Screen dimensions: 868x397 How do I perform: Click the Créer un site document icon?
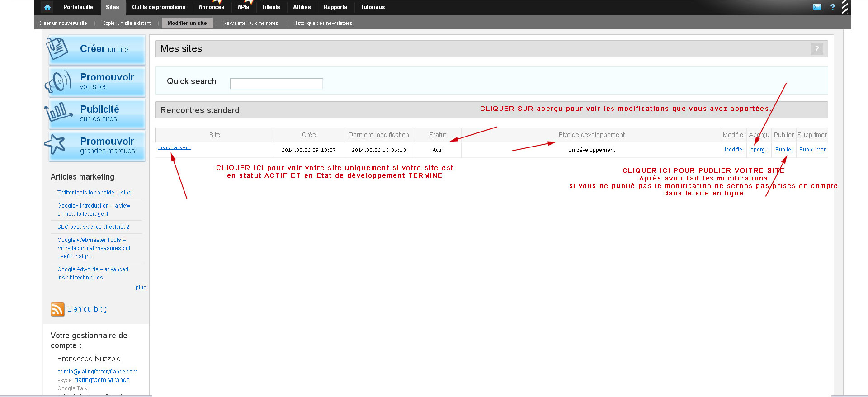(57, 48)
